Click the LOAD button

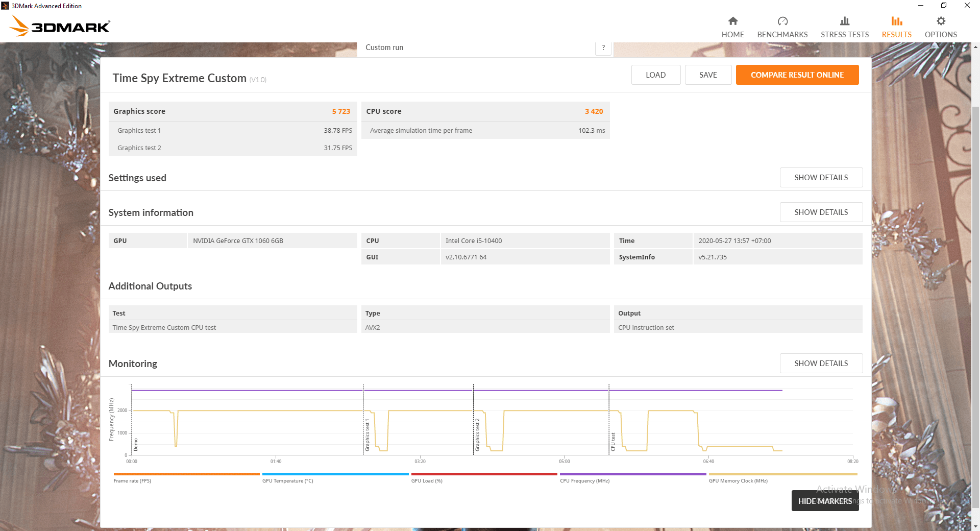[x=655, y=75]
